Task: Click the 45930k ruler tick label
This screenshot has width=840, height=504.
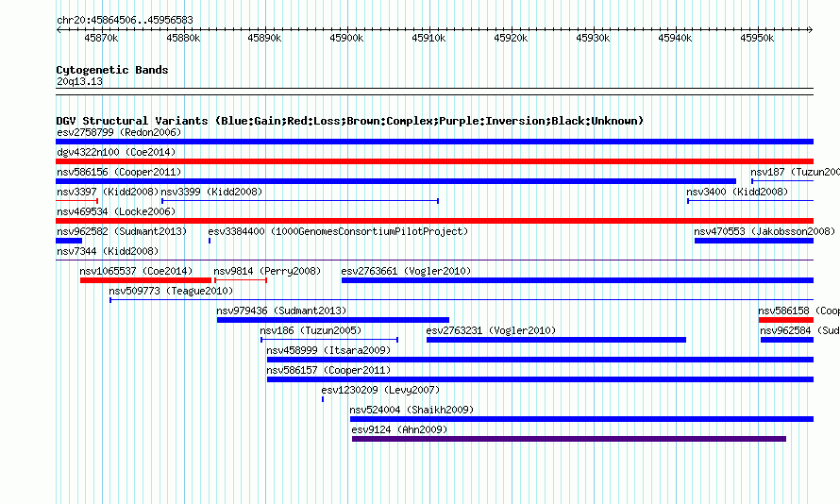Action: (x=593, y=38)
